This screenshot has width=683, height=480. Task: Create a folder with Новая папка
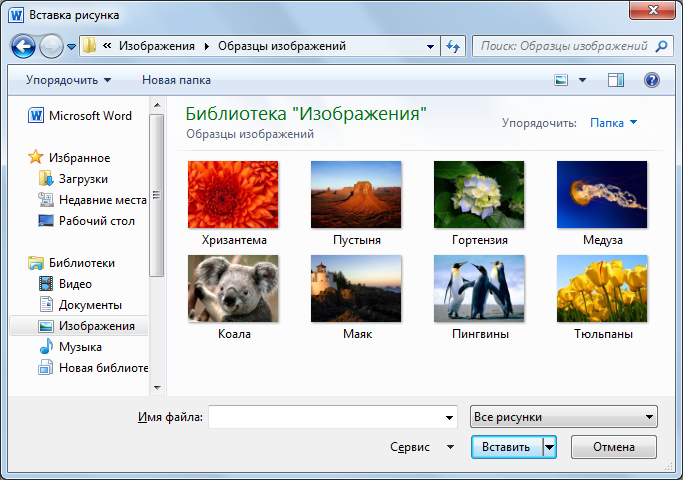[176, 80]
